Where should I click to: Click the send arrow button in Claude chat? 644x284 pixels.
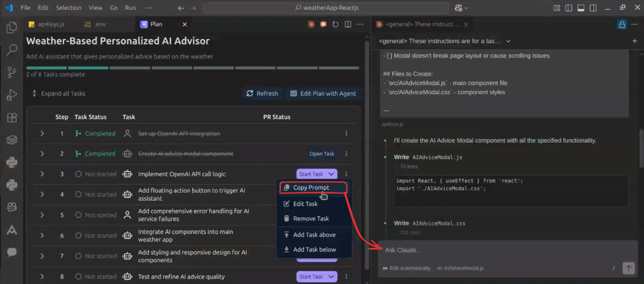click(628, 268)
